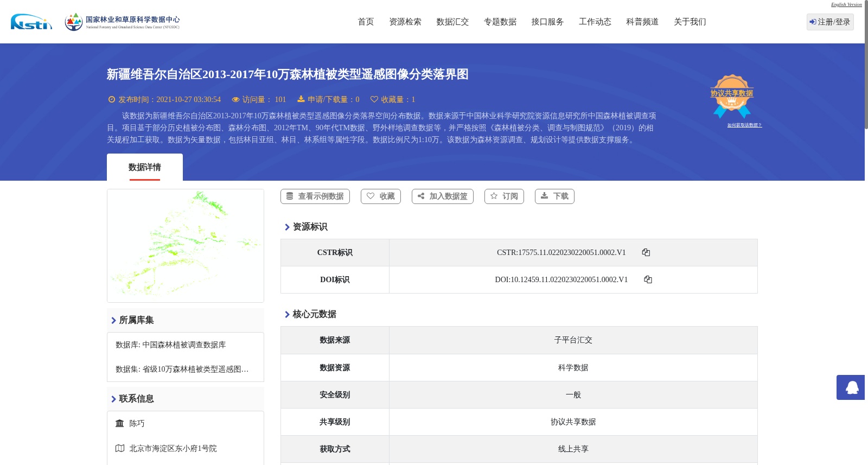Click the clock icon by 发布时间
868x465 pixels.
(x=112, y=99)
